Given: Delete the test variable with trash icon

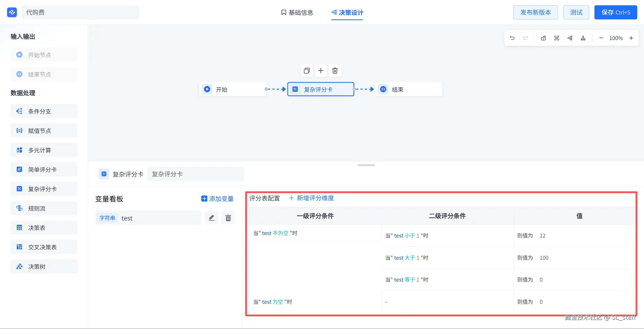Looking at the screenshot, I should 228,218.
